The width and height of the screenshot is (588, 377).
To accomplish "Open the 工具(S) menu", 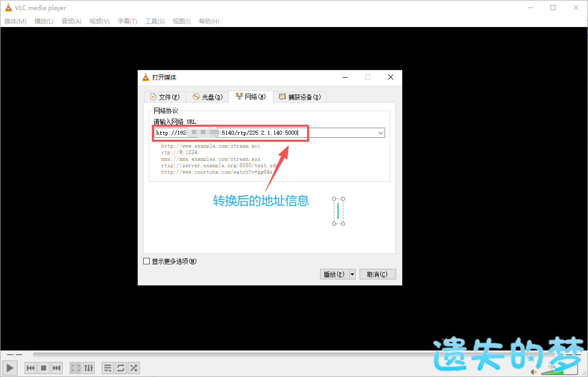I will [x=155, y=22].
